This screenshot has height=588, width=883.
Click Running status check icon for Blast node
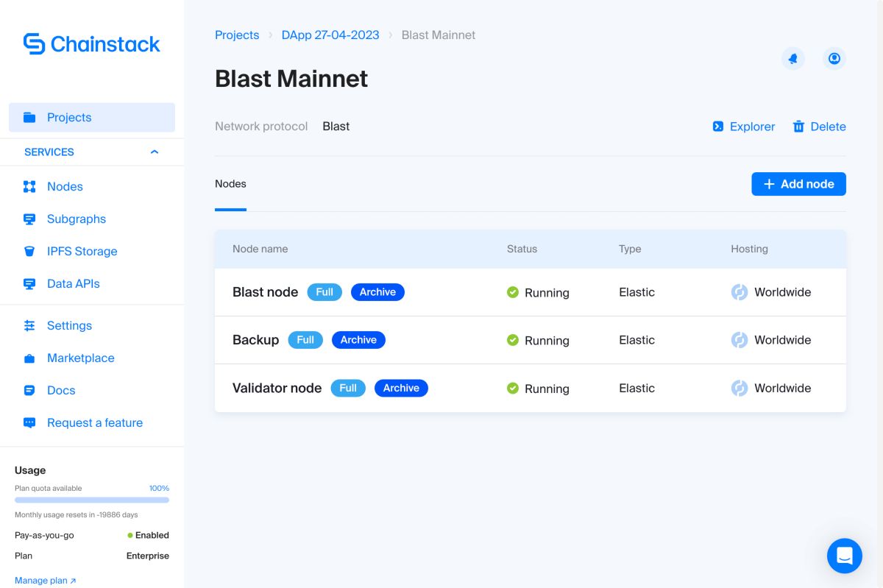pos(513,292)
